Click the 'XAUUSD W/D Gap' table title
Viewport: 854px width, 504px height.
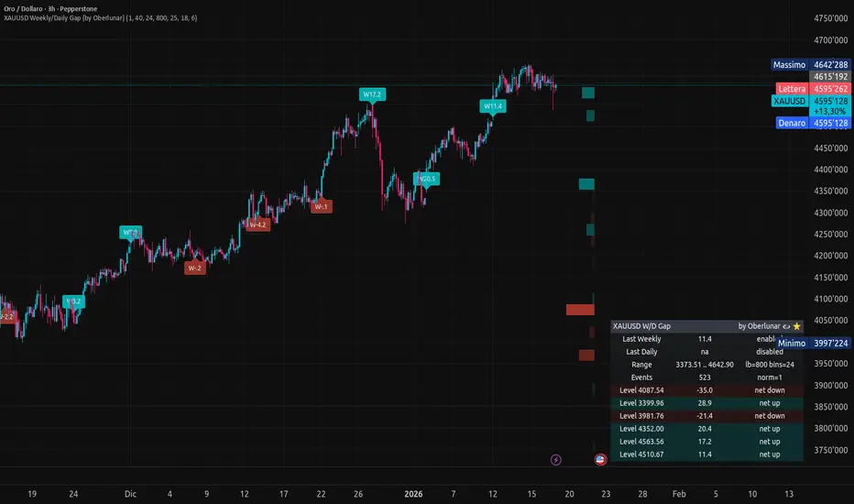point(641,326)
